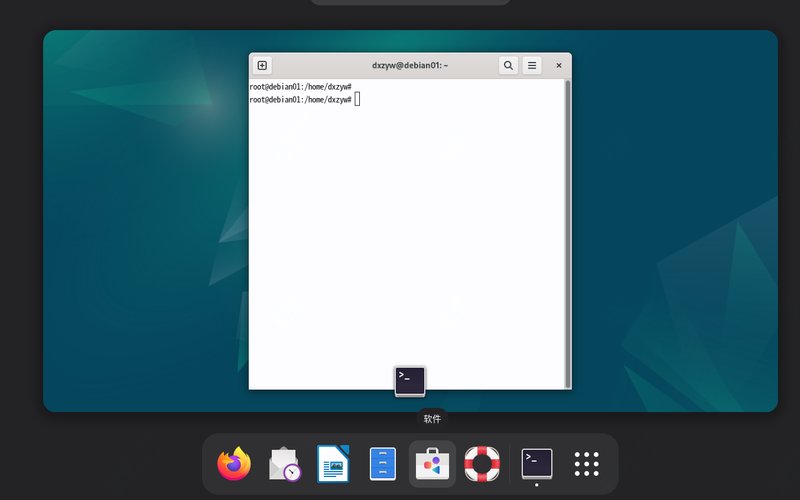Launch the Software store (软件) icon
800x500 pixels.
432,464
